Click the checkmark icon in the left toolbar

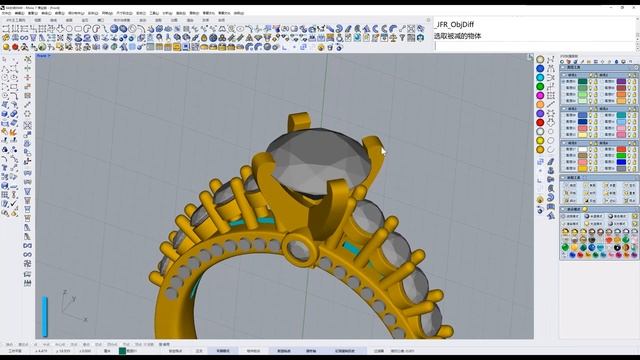pos(14,203)
